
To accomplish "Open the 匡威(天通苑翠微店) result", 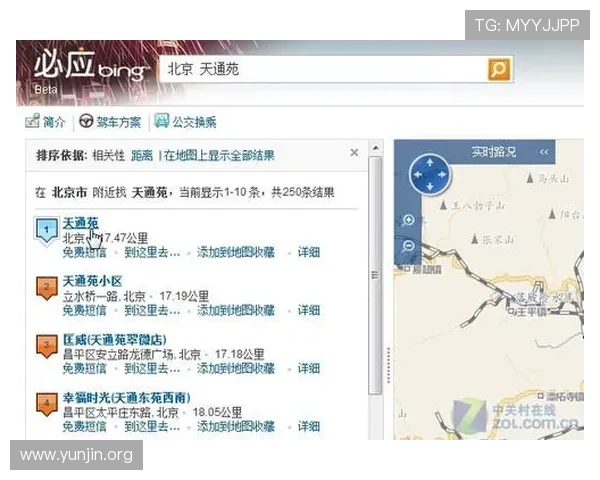I will coord(114,340).
